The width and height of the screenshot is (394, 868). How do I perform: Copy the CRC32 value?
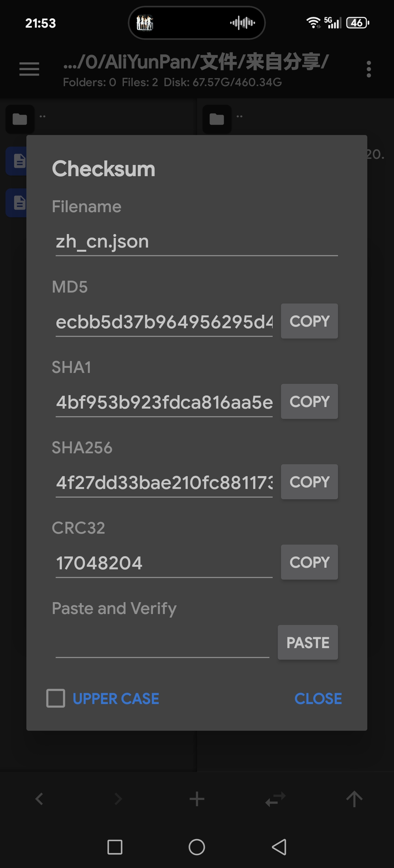tap(309, 562)
